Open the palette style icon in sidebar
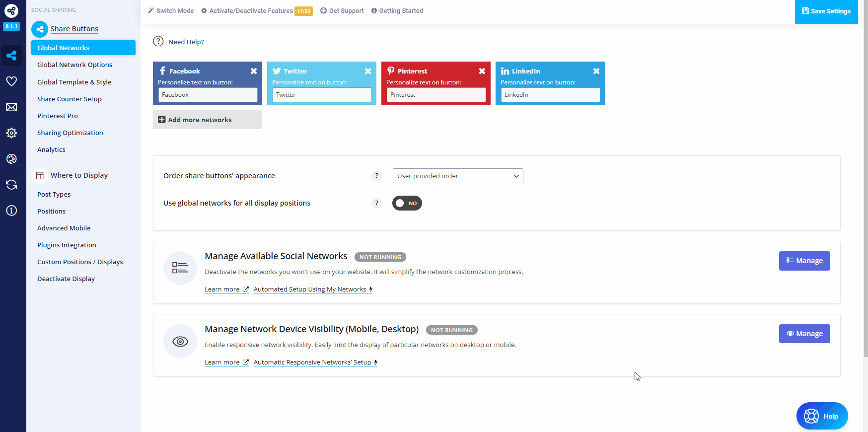This screenshot has height=432, width=868. [x=11, y=159]
